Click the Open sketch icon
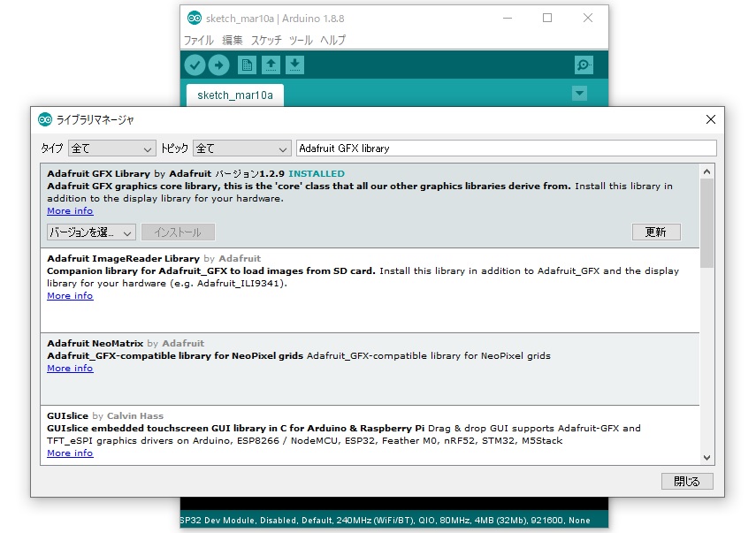The width and height of the screenshot is (756, 533). click(271, 65)
